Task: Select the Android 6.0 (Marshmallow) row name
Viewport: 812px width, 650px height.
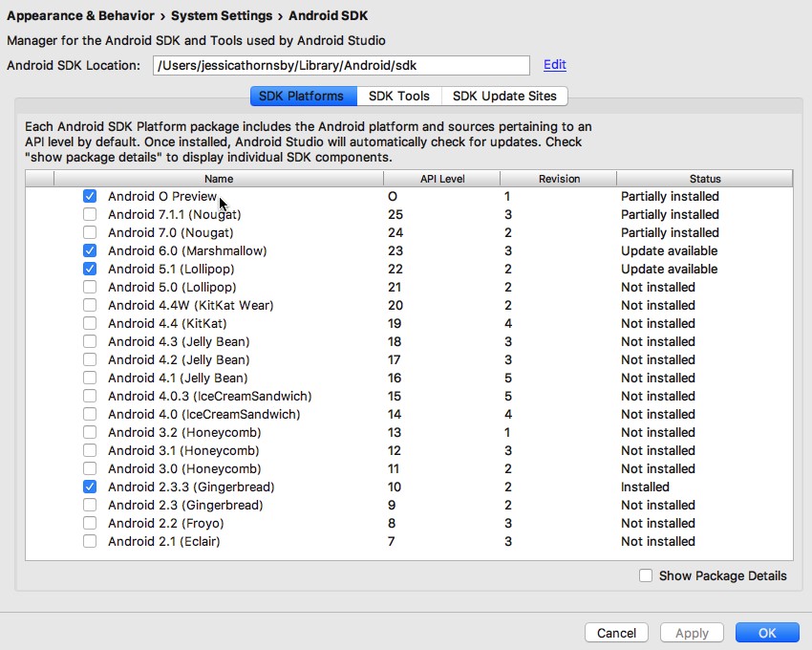Action: click(x=187, y=250)
